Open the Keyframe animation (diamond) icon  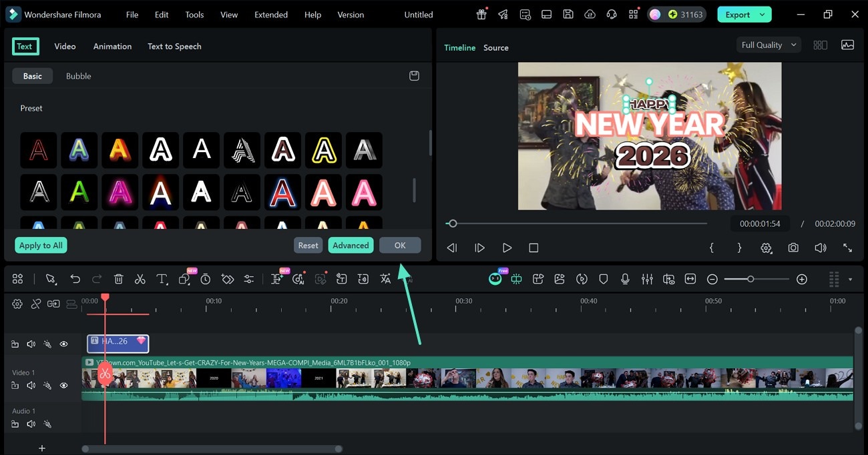[x=228, y=279]
